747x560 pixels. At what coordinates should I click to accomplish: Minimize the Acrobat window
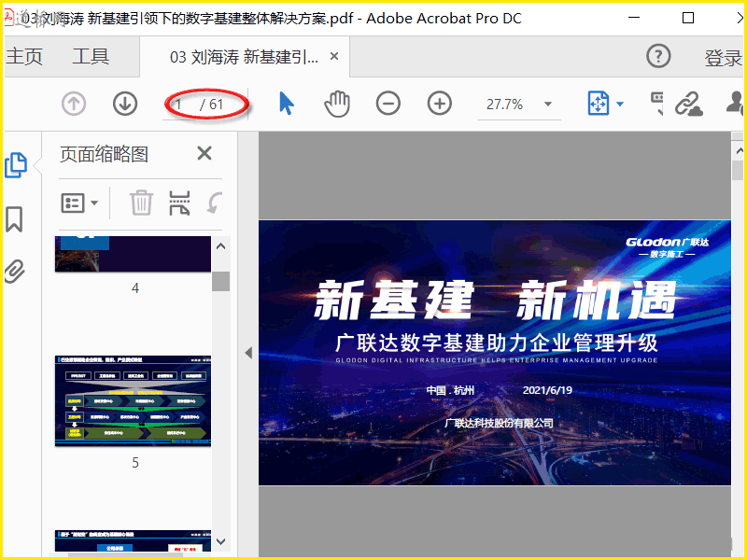(x=634, y=18)
